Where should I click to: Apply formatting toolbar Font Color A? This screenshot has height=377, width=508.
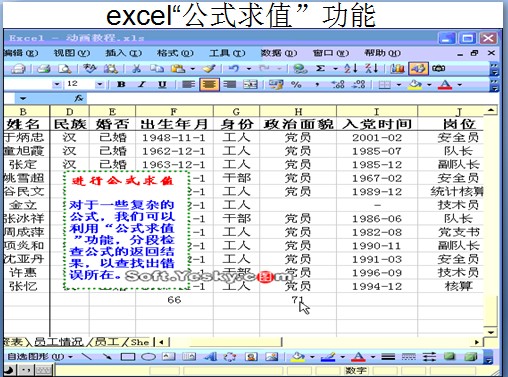[445, 85]
